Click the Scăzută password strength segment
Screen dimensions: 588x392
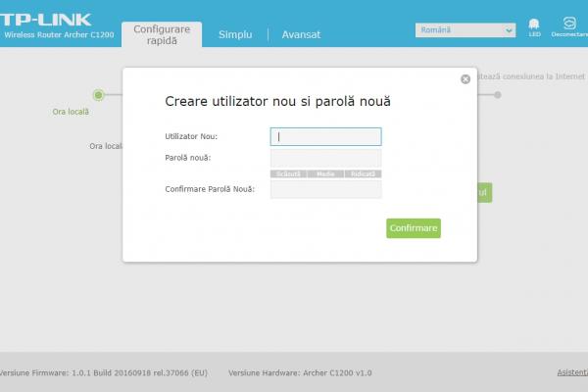click(288, 173)
